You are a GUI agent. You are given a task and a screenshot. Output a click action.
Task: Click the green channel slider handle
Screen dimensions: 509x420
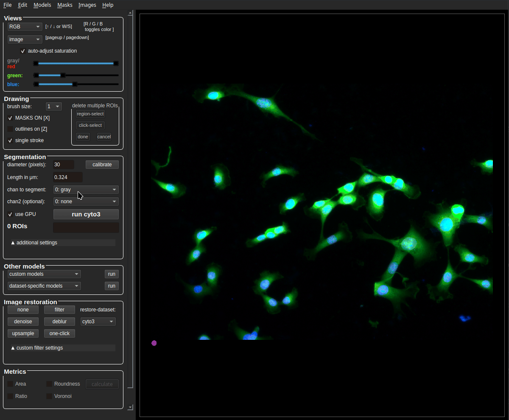63,76
